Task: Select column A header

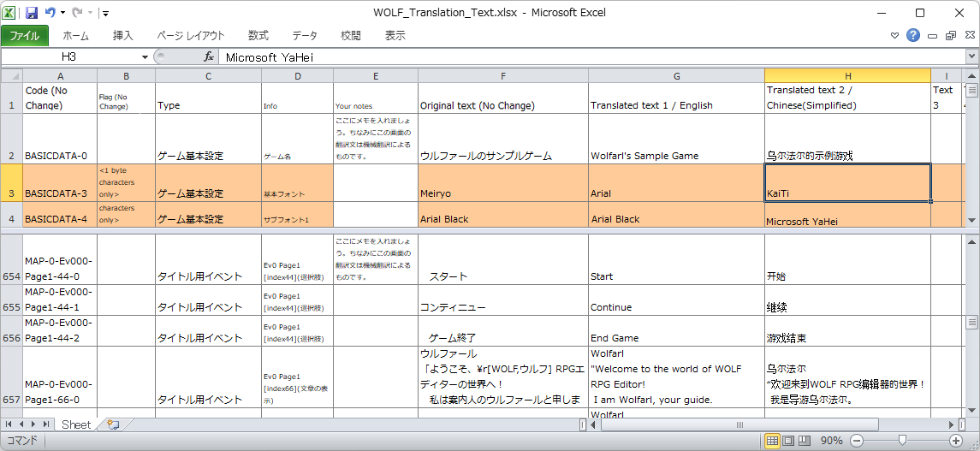Action: [x=60, y=75]
